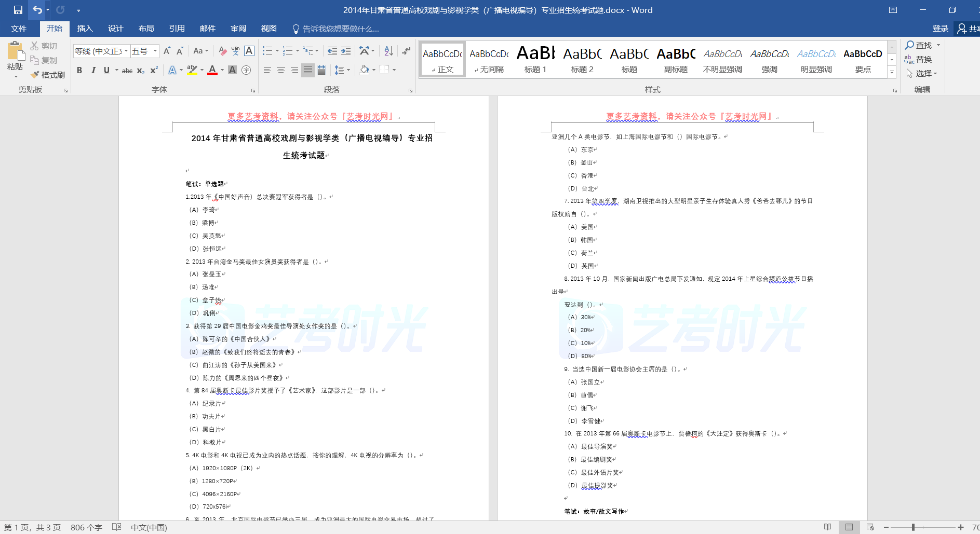Viewport: 980px width, 534px height.
Task: Expand the line spacing dropdown
Action: [x=348, y=70]
